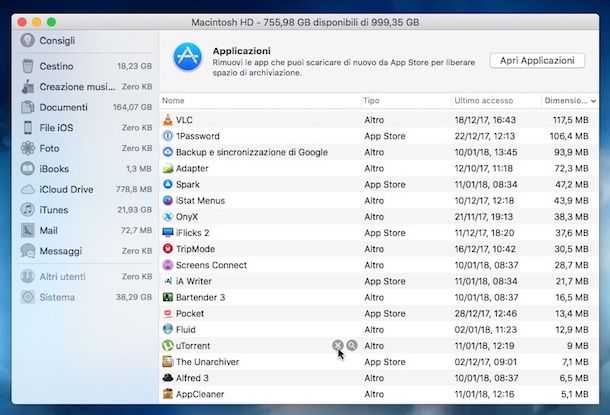Click 164,07 GB size next to Documenti
This screenshot has height=415, width=610.
[132, 107]
